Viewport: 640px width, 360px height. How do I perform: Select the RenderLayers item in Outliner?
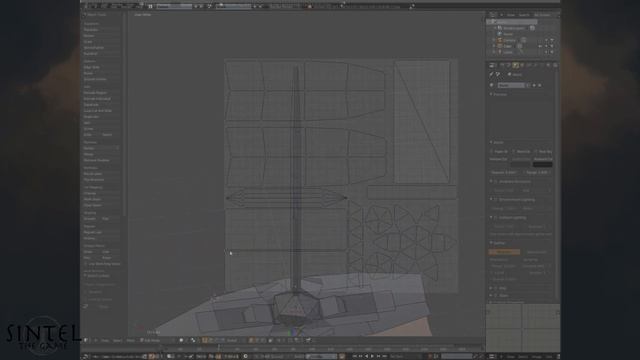pos(513,28)
